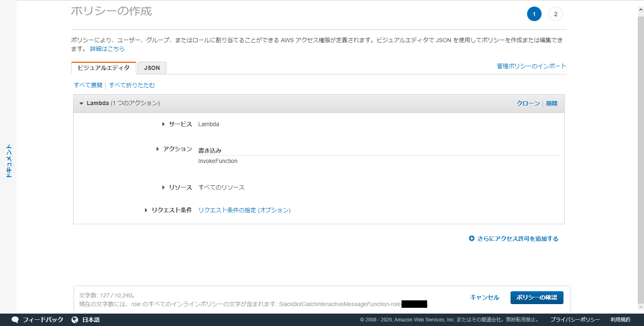Go to step 2 indicator
Image resolution: width=644 pixels, height=326 pixels.
pyautogui.click(x=556, y=14)
